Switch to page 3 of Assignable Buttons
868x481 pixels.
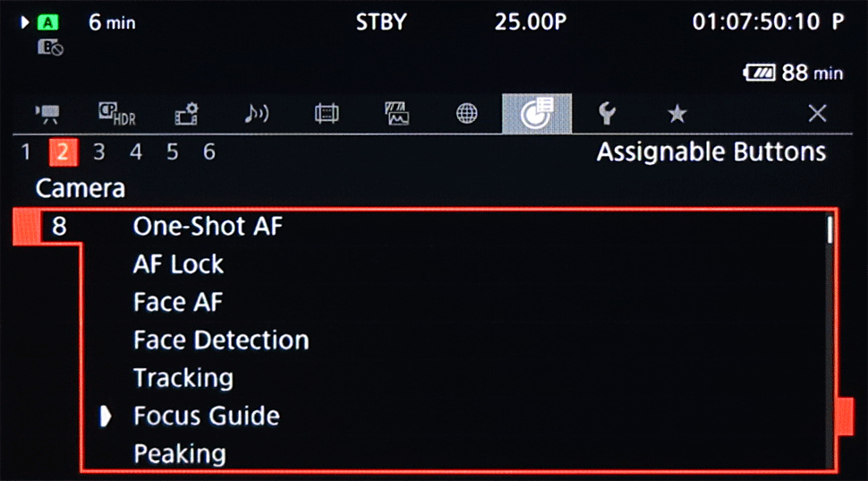(99, 152)
